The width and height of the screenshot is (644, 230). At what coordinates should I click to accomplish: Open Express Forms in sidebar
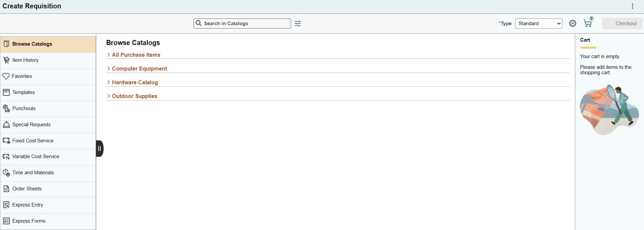[x=48, y=221]
